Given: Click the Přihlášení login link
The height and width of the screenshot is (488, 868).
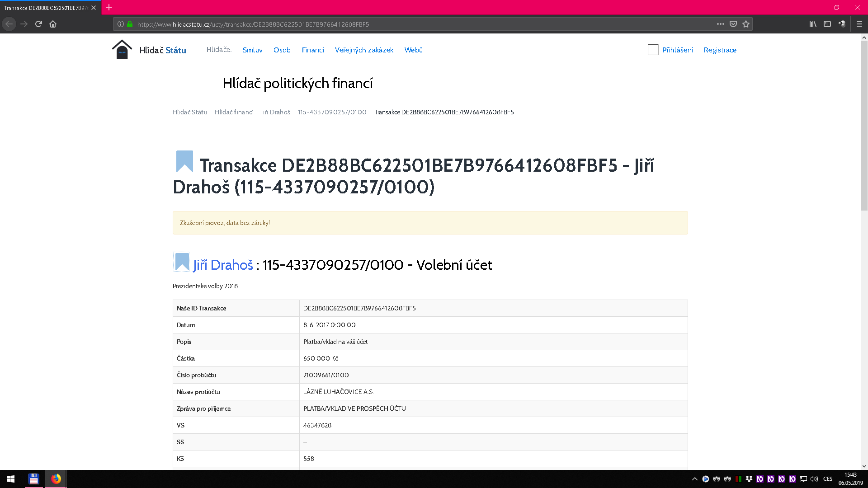Looking at the screenshot, I should pos(677,50).
